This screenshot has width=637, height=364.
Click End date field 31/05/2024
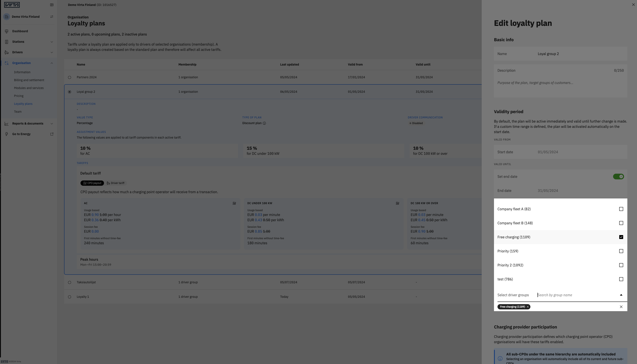tap(560, 191)
